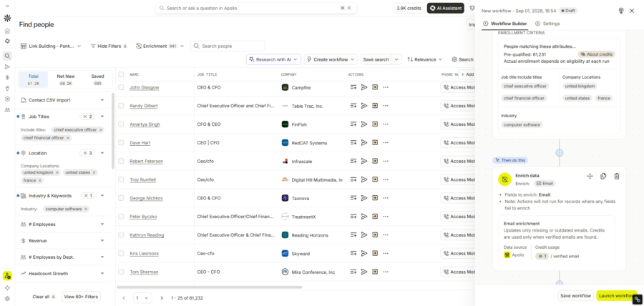The width and height of the screenshot is (644, 306).
Task: Go to next results page arrow
Action: 162,298
